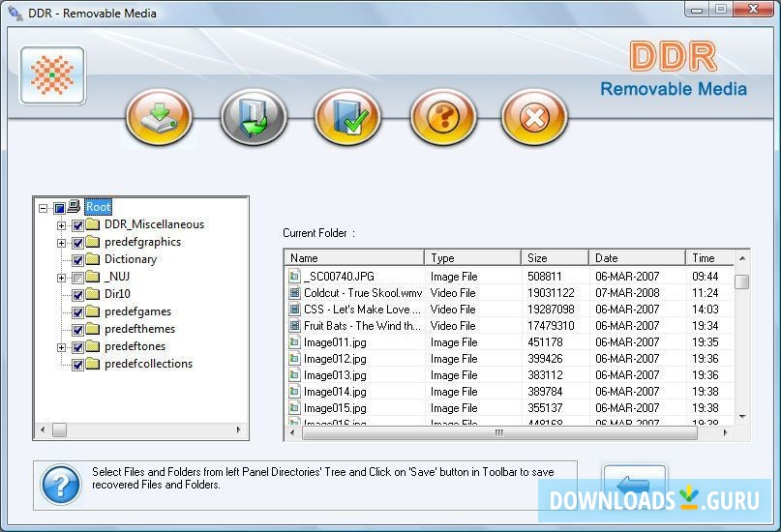Click the tree panel left scroll arrow
The height and width of the screenshot is (532, 781).
click(43, 429)
